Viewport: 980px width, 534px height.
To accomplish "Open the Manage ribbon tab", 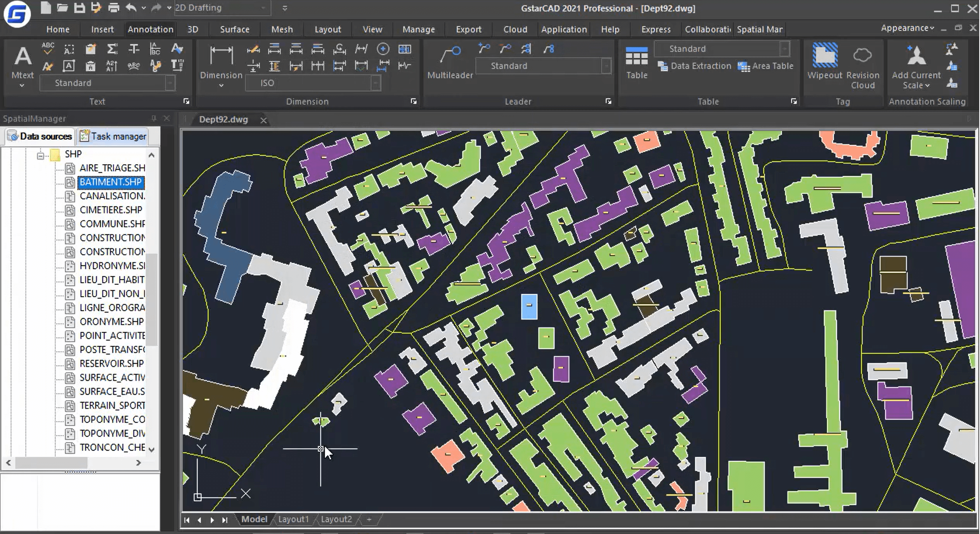I will coord(419,29).
